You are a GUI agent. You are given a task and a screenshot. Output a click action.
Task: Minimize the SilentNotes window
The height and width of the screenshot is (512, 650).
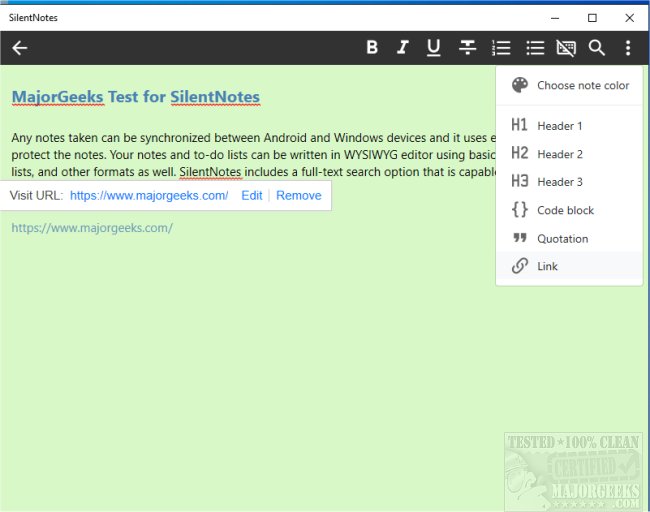(x=555, y=18)
